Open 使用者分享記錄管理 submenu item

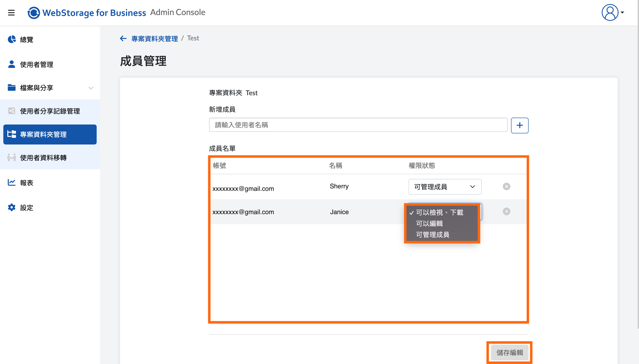pos(50,111)
